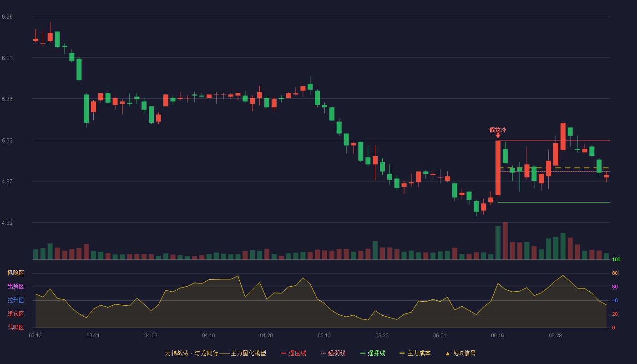Click the yellow dashed main-cost line

pyautogui.click(x=555, y=168)
